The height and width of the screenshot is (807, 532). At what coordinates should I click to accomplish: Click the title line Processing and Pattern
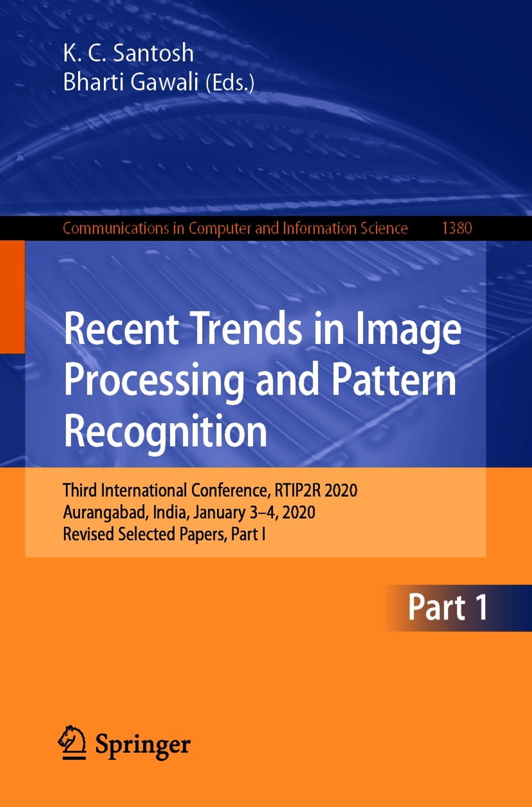pos(260,380)
